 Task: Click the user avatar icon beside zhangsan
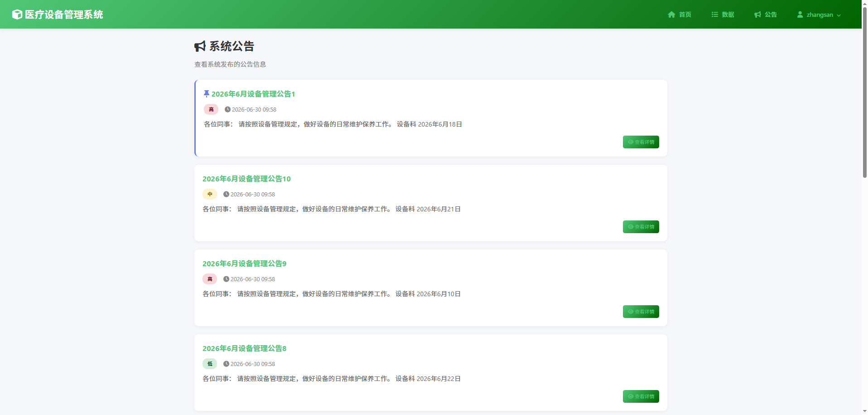tap(800, 15)
